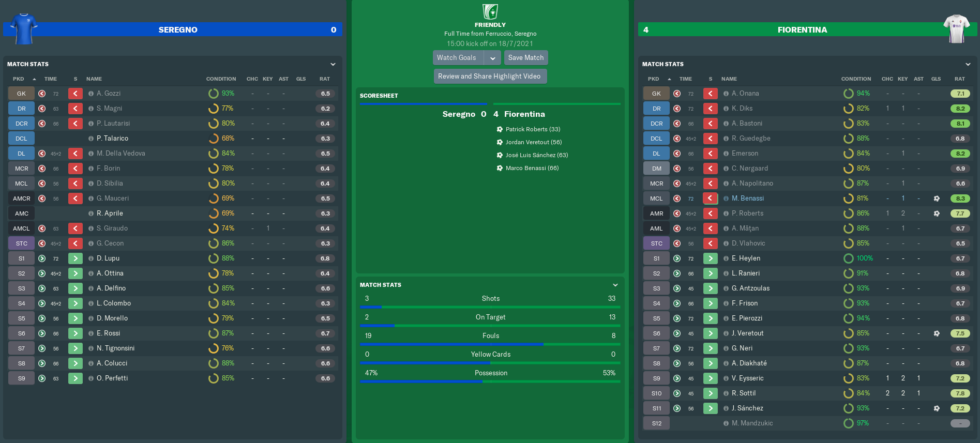Click the green substituted-on arrow for D. Lupu
980x443 pixels.
[76, 258]
